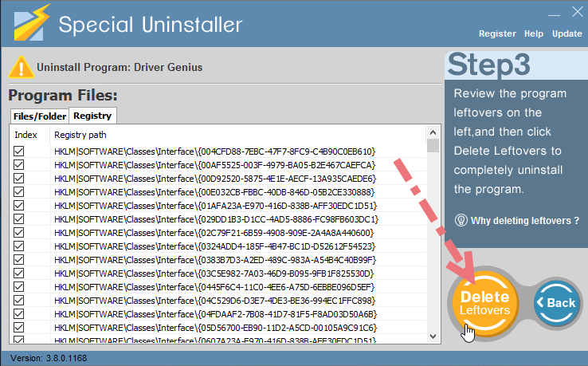Toggle checkbox for {04C529D6-D3E7-4DE3 entry
This screenshot has height=366, width=588.
click(x=19, y=301)
